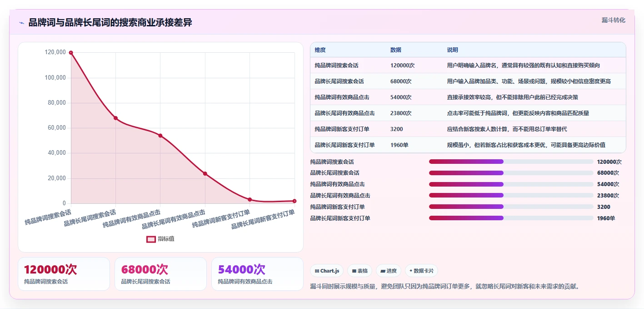The image size is (644, 309).
Task: Click the 漏斗转化 label in header
Action: [613, 20]
